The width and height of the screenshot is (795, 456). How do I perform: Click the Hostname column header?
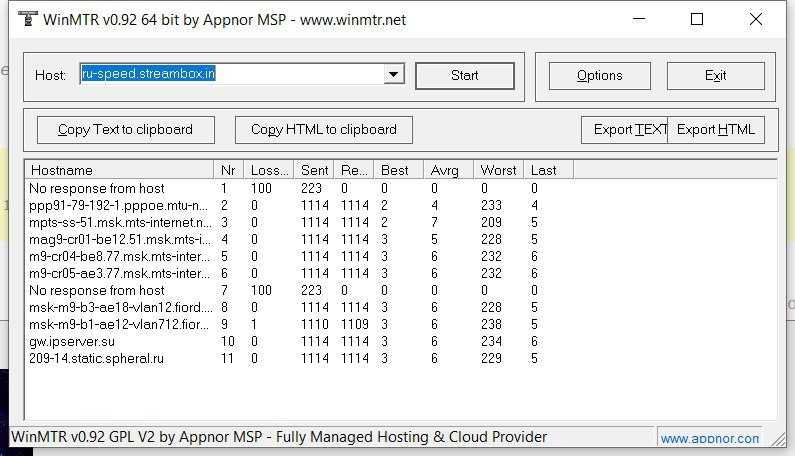[x=120, y=170]
